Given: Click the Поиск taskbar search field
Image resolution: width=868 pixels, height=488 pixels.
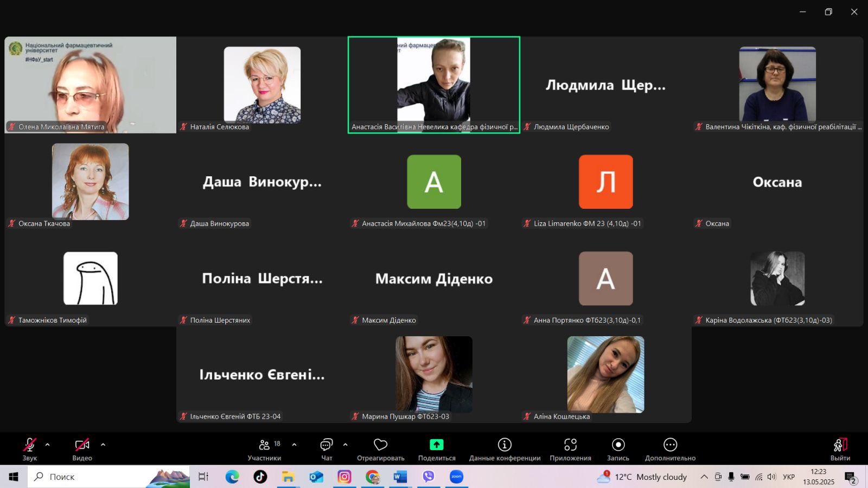Looking at the screenshot, I should point(108,477).
